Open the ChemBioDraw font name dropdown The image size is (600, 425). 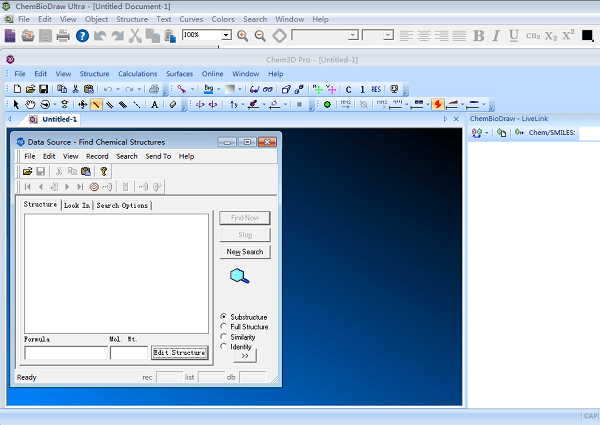coord(353,35)
